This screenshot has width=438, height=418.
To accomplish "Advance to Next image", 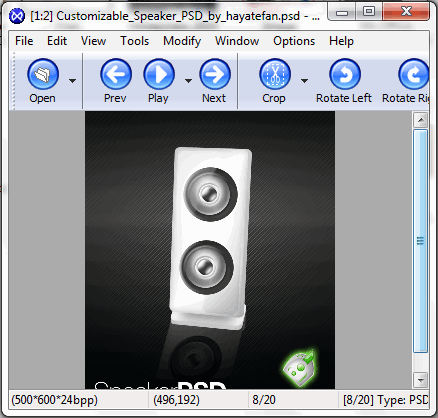I will pos(215,74).
